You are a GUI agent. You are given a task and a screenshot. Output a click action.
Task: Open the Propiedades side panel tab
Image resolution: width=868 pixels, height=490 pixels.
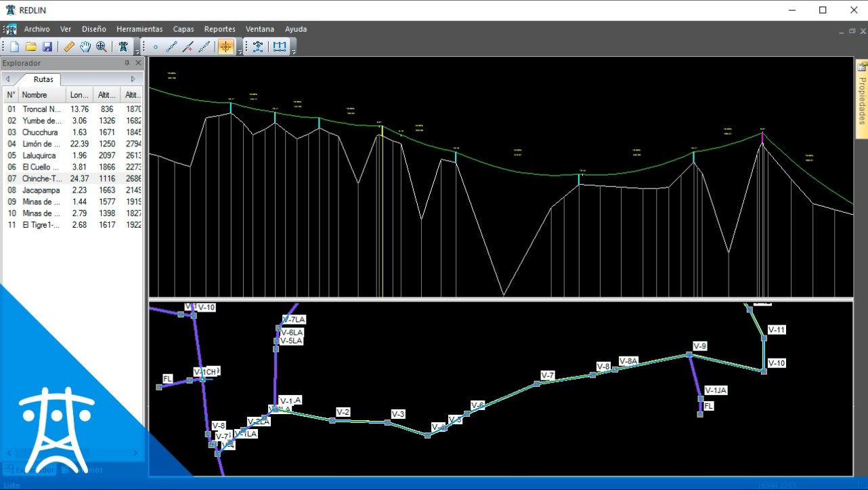pos(862,99)
